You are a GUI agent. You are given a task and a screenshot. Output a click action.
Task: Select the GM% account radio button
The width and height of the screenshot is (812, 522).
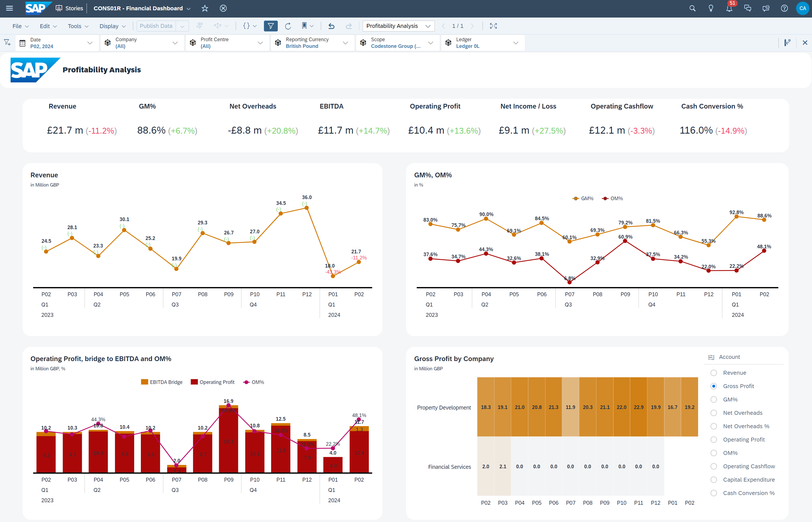click(714, 400)
